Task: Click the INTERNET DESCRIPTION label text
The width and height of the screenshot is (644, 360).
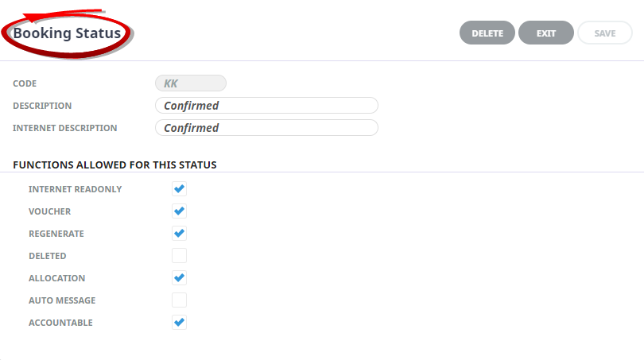Action: (65, 128)
